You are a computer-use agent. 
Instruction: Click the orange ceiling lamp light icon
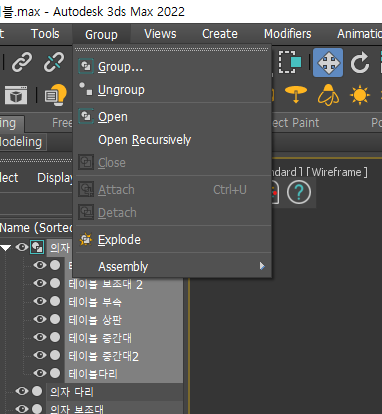pos(296,94)
